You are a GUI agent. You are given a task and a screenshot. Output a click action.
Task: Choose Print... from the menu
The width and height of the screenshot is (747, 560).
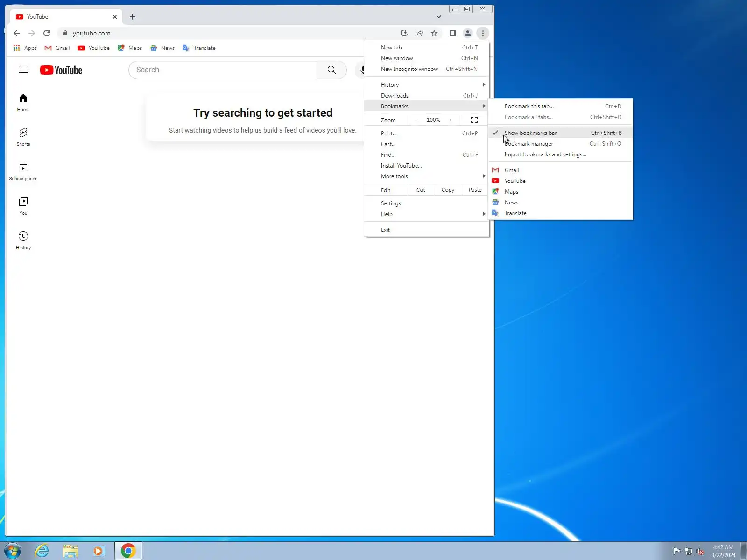427,133
